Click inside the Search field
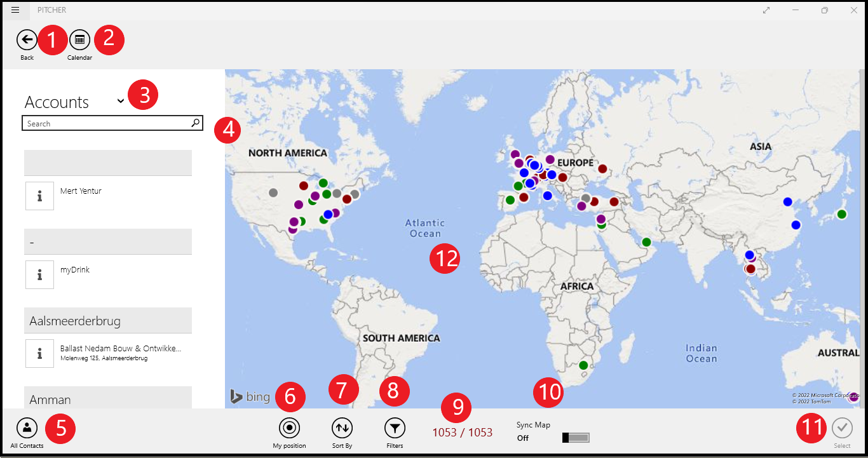This screenshot has height=458, width=868. (x=108, y=123)
